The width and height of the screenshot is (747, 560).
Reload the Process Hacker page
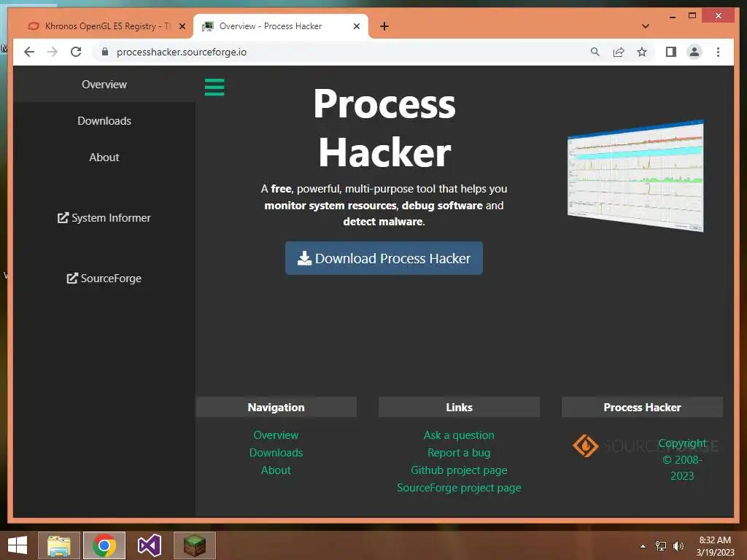pyautogui.click(x=76, y=52)
